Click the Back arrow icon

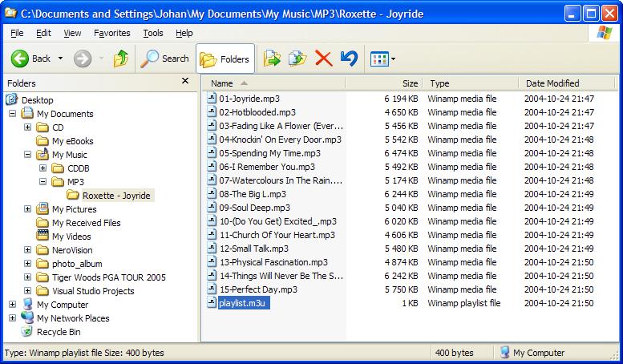(19, 59)
